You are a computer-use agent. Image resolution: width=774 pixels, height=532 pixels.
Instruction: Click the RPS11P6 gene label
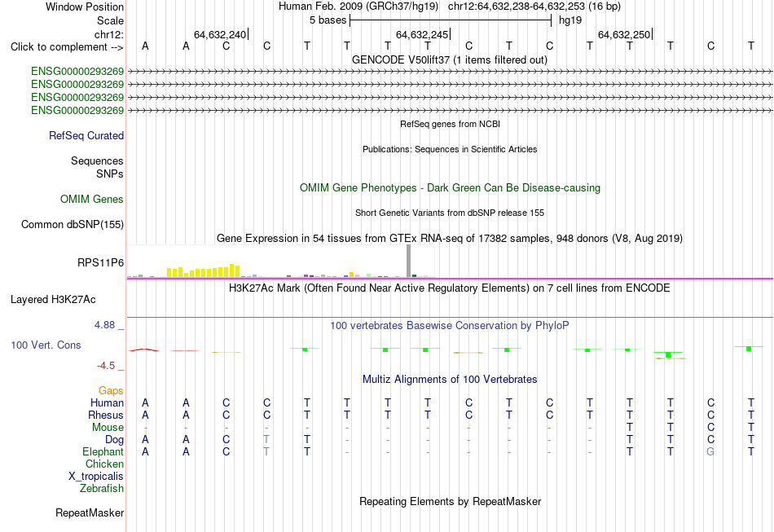(x=100, y=262)
